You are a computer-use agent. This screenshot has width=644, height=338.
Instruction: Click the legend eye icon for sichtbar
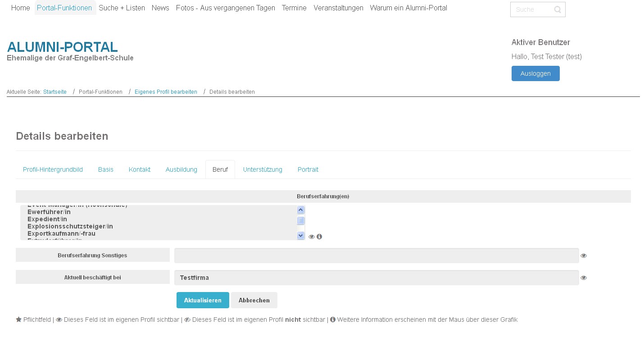click(59, 320)
